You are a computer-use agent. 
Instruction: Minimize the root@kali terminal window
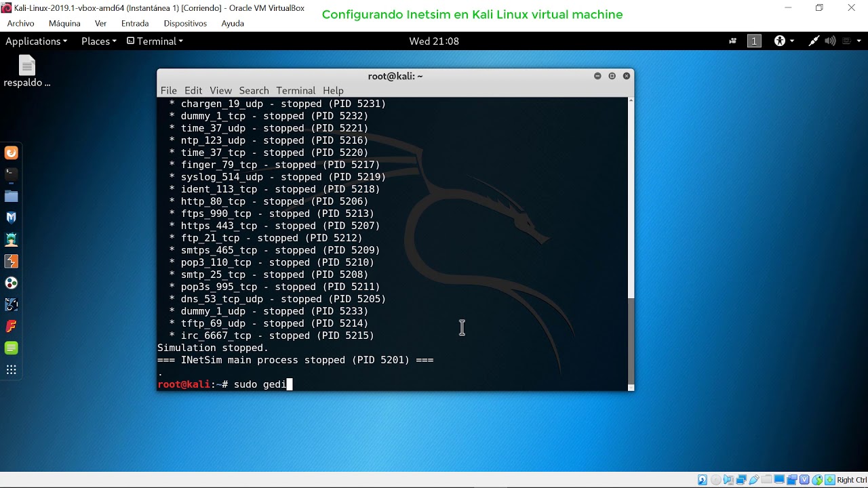(597, 76)
